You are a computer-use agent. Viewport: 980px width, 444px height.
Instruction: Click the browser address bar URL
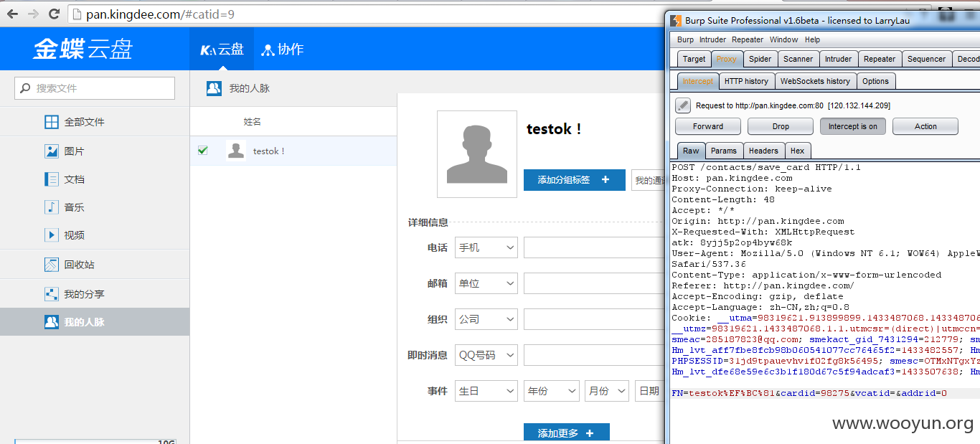click(160, 14)
